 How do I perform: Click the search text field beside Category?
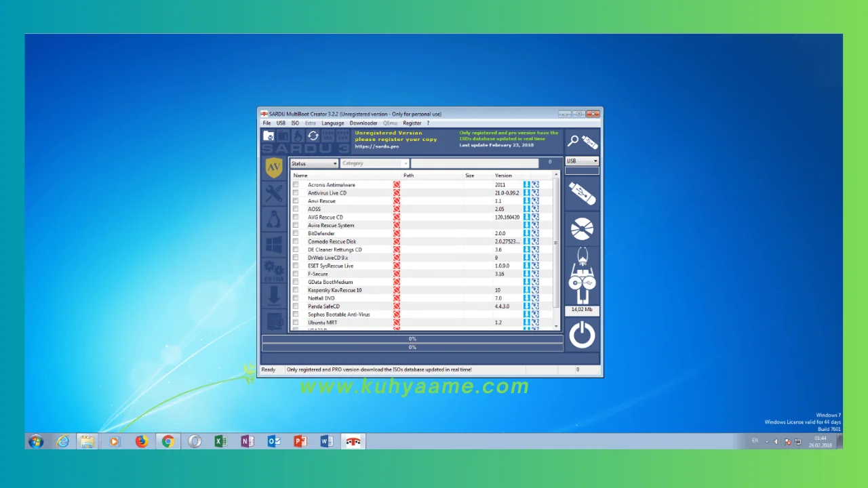pos(475,163)
